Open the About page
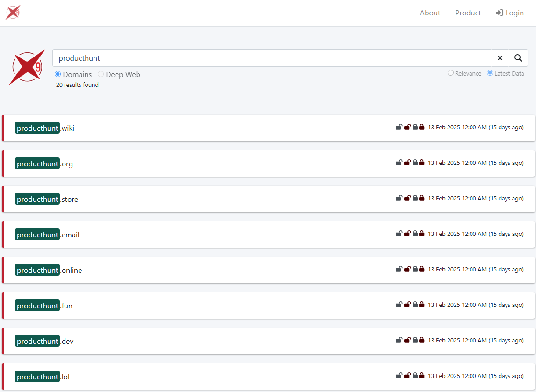Viewport: 536px width, 392px height. point(430,13)
